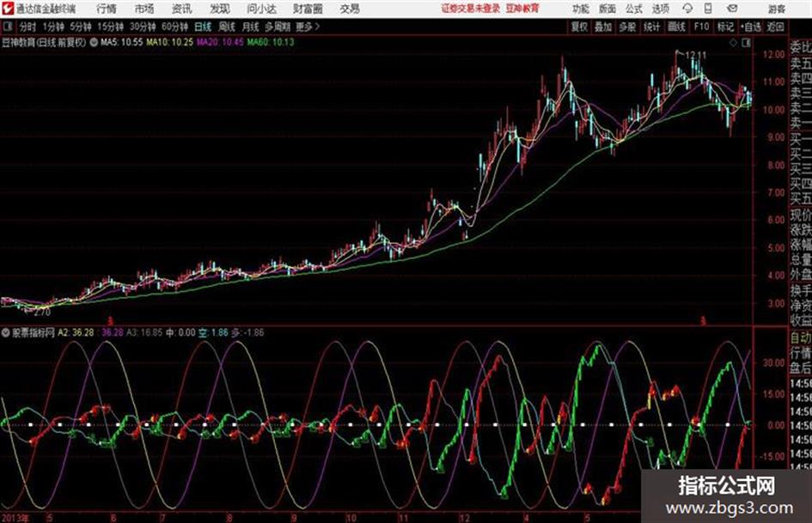812x523 pixels.
Task: Open the 行情 menu
Action: (x=107, y=9)
